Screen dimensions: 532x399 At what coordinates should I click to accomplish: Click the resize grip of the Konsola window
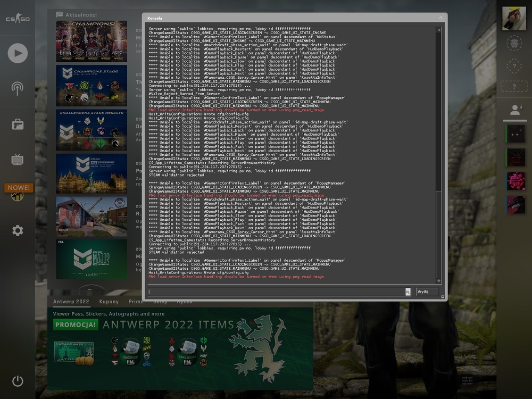[443, 297]
